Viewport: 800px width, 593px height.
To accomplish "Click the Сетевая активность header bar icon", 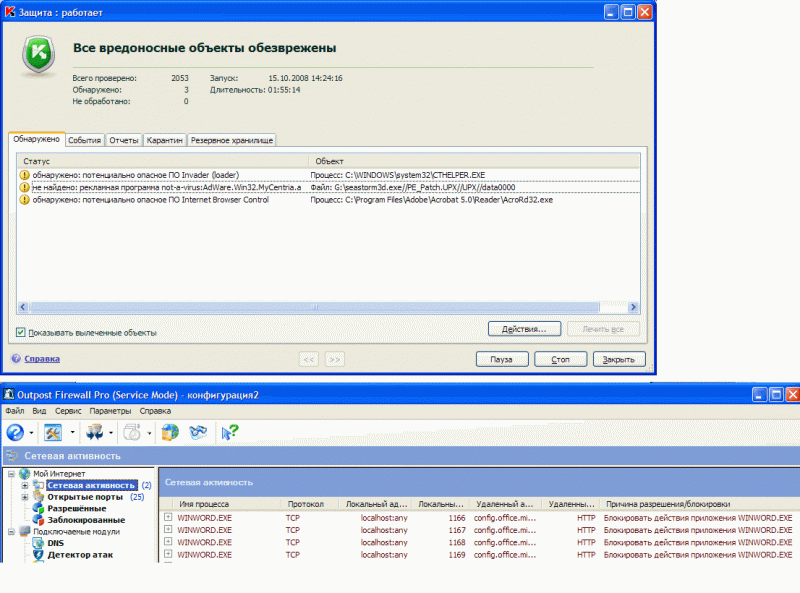I will (x=12, y=456).
